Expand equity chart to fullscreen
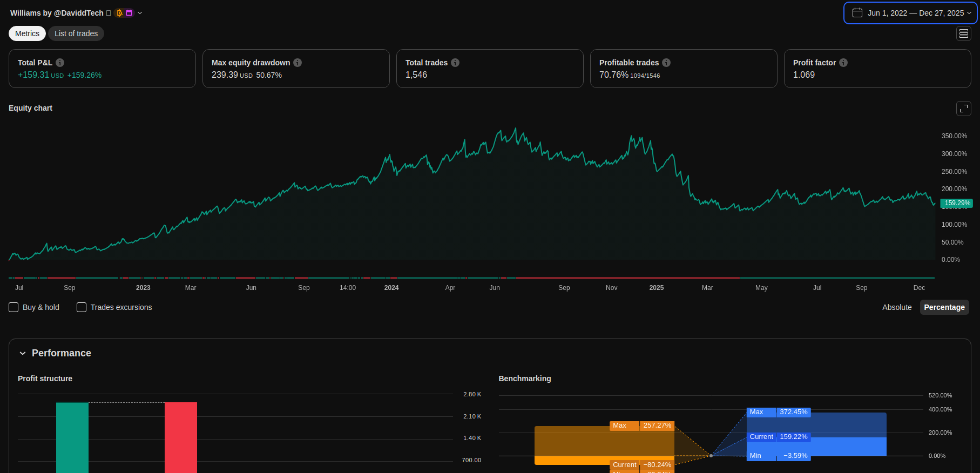980x473 pixels. (x=963, y=109)
